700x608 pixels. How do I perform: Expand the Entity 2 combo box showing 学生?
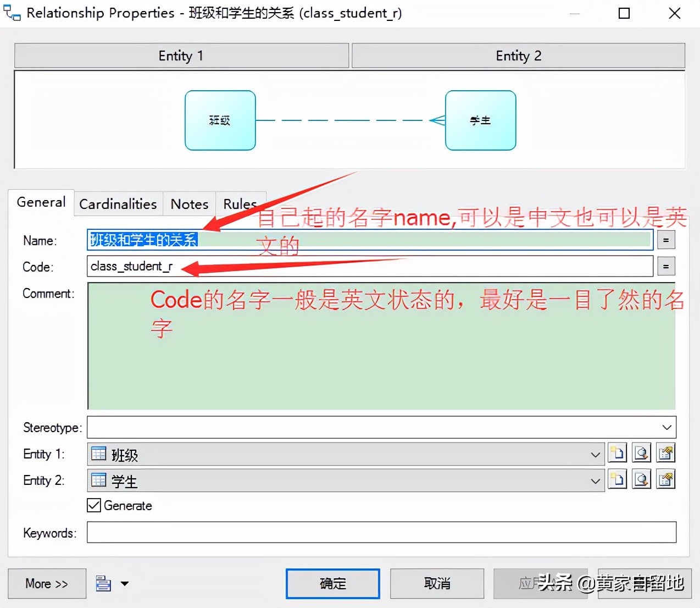(595, 480)
